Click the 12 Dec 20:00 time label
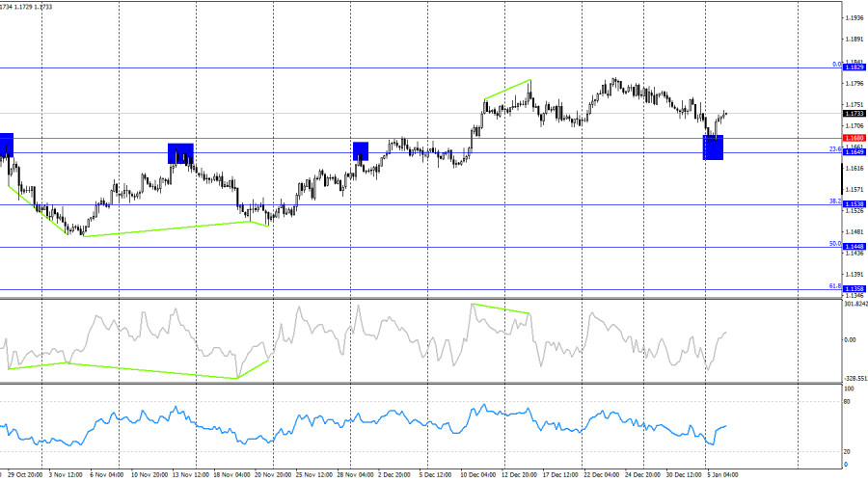This screenshot has height=482, width=868. click(519, 475)
